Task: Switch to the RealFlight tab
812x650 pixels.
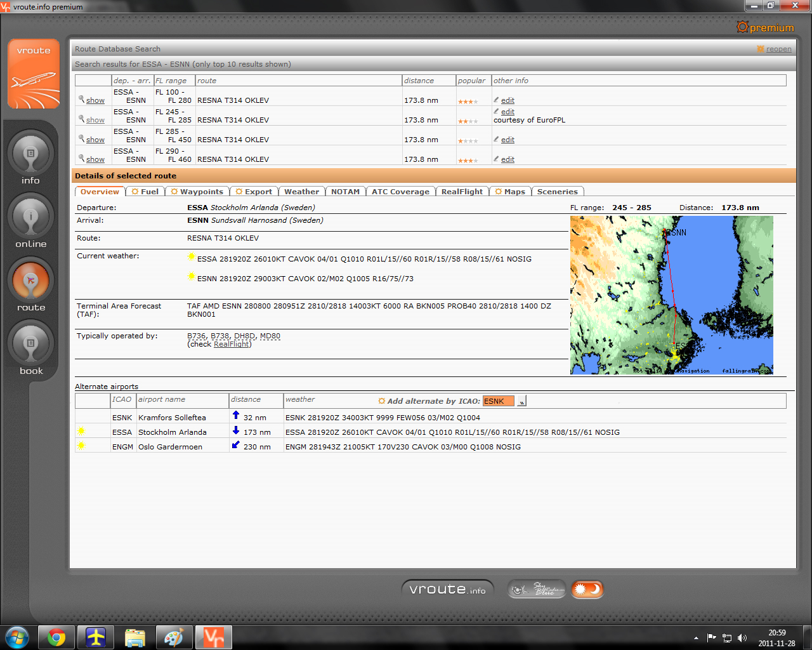Action: pyautogui.click(x=462, y=192)
